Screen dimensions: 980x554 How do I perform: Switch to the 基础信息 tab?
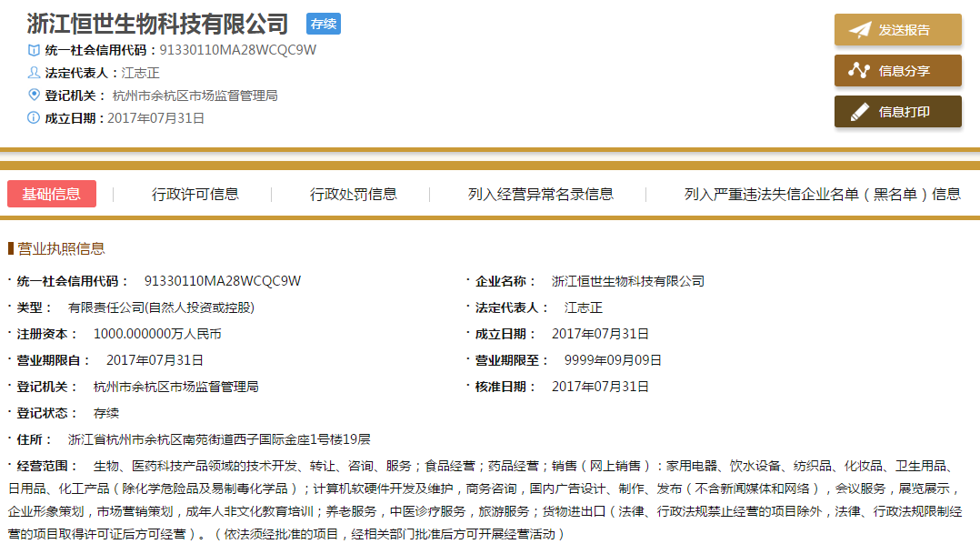[52, 194]
